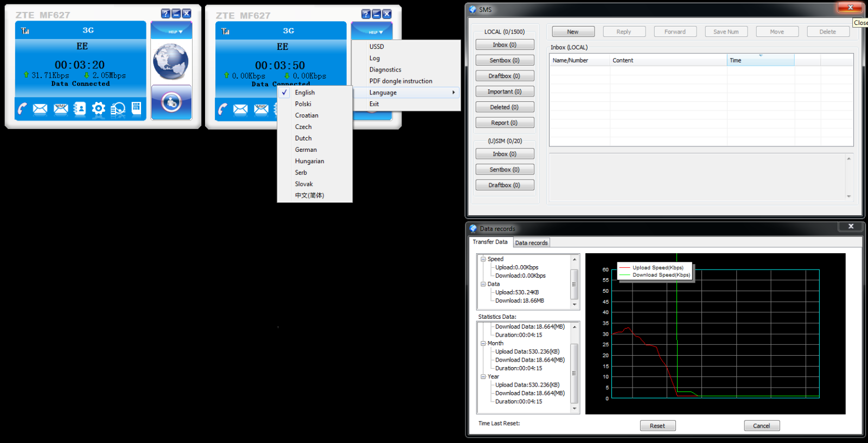Close the ZTE window showing 00:03:50

click(x=387, y=14)
